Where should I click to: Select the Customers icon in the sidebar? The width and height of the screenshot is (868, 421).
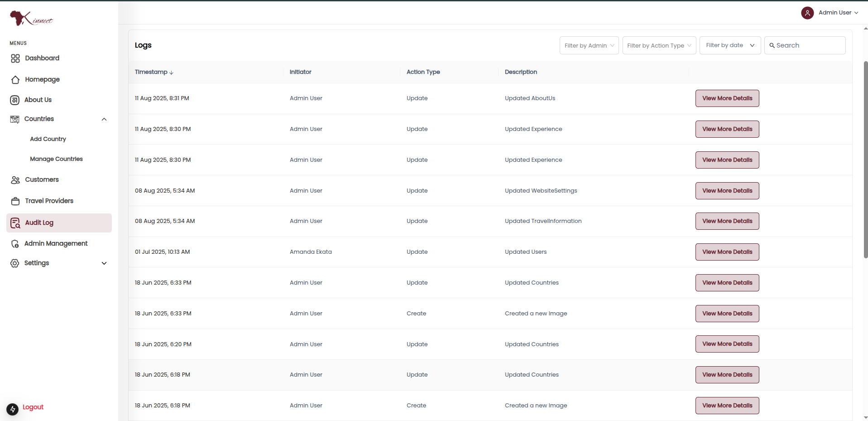15,179
